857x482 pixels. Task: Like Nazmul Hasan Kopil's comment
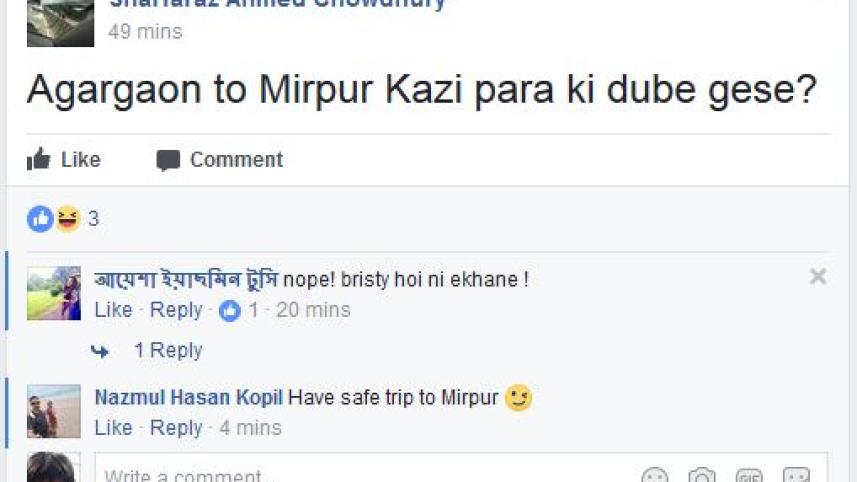click(x=113, y=428)
